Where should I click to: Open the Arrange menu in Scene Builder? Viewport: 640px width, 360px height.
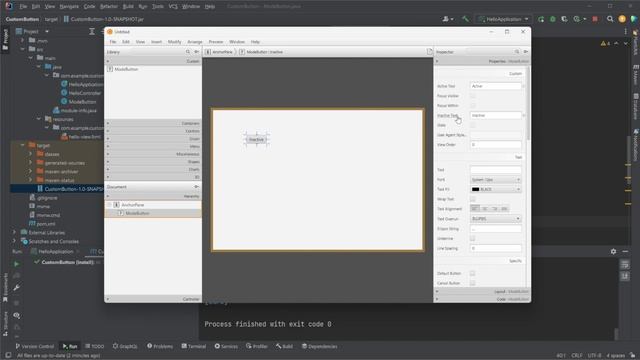[x=195, y=42]
